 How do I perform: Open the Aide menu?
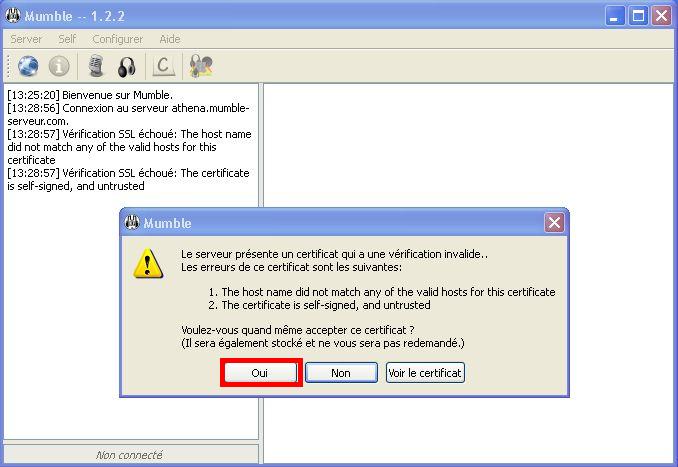tap(170, 39)
